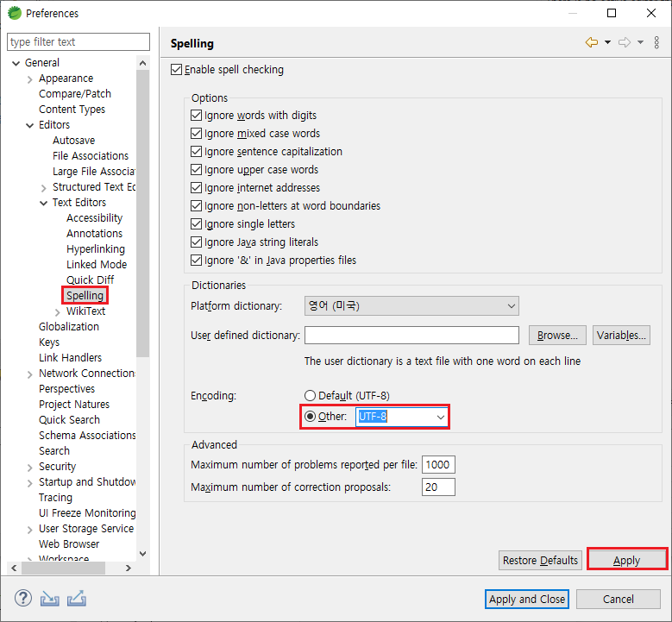The image size is (672, 622).
Task: Toggle Ignore internet addresses
Action: click(196, 188)
